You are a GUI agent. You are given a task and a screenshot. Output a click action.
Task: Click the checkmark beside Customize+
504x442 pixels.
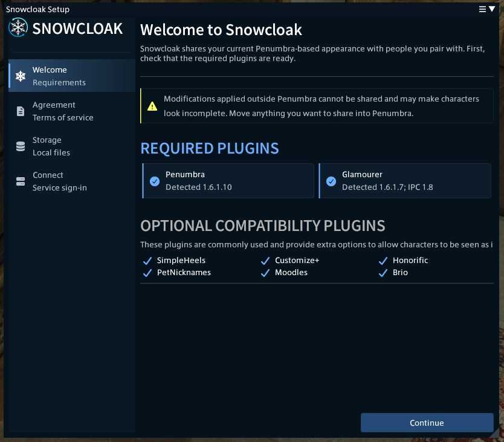click(x=265, y=261)
